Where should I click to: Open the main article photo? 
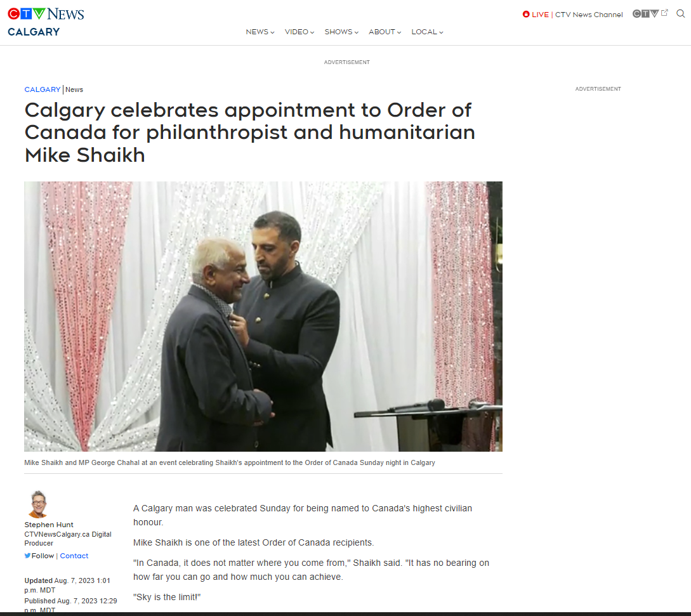263,317
